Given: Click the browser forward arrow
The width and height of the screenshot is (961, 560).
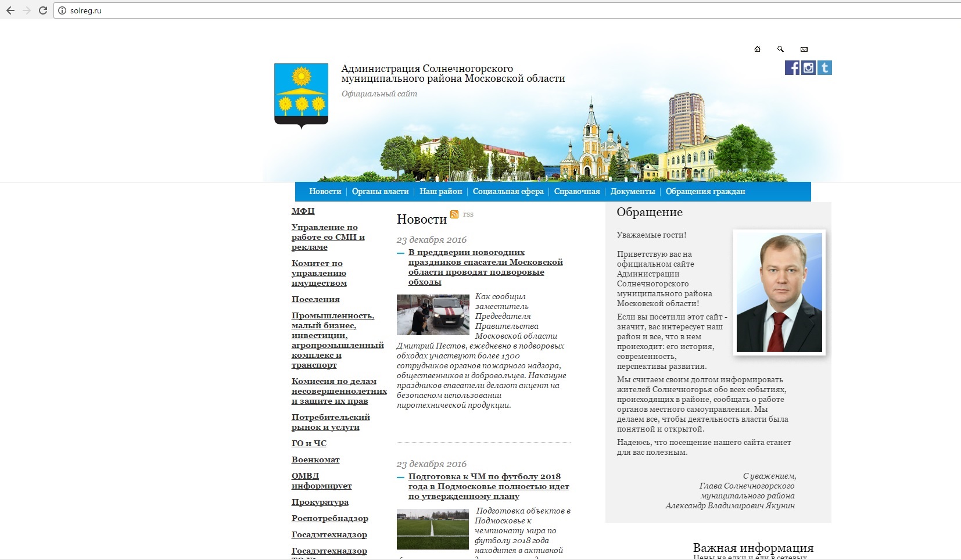Looking at the screenshot, I should pos(26,10).
